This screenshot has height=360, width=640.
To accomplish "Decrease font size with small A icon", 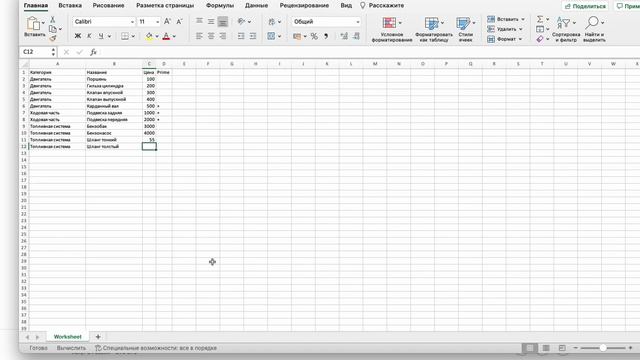I will (179, 22).
